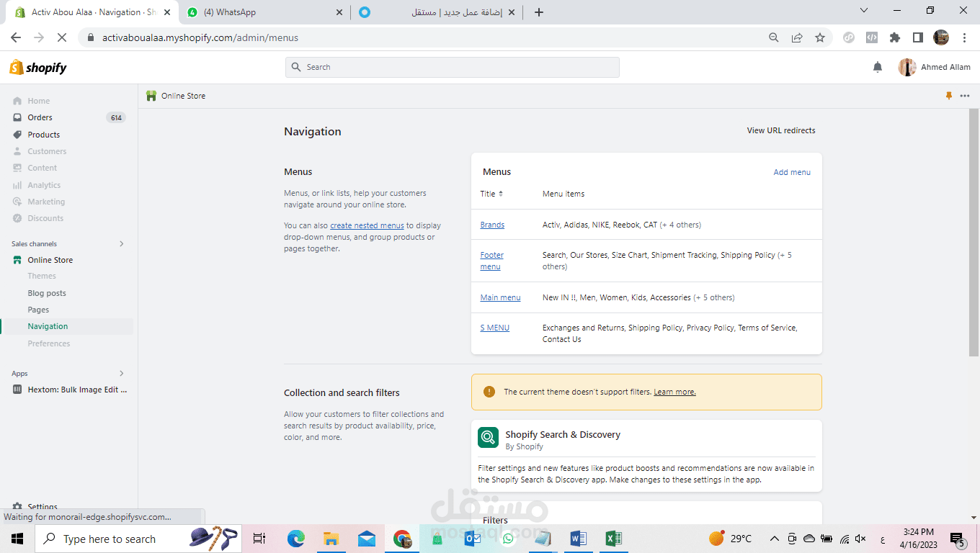Image resolution: width=980 pixels, height=553 pixels.
Task: Open Preferences under Online Store
Action: tap(49, 343)
